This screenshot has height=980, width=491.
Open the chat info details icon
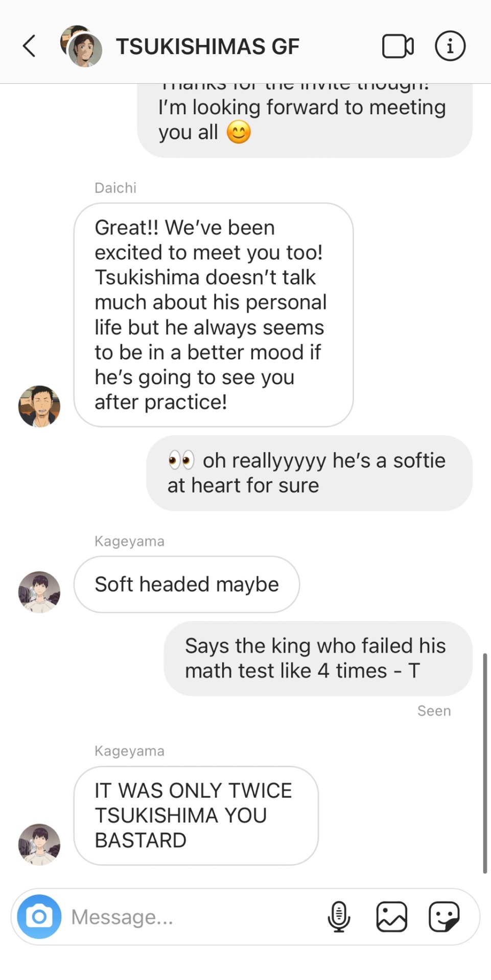pyautogui.click(x=450, y=46)
